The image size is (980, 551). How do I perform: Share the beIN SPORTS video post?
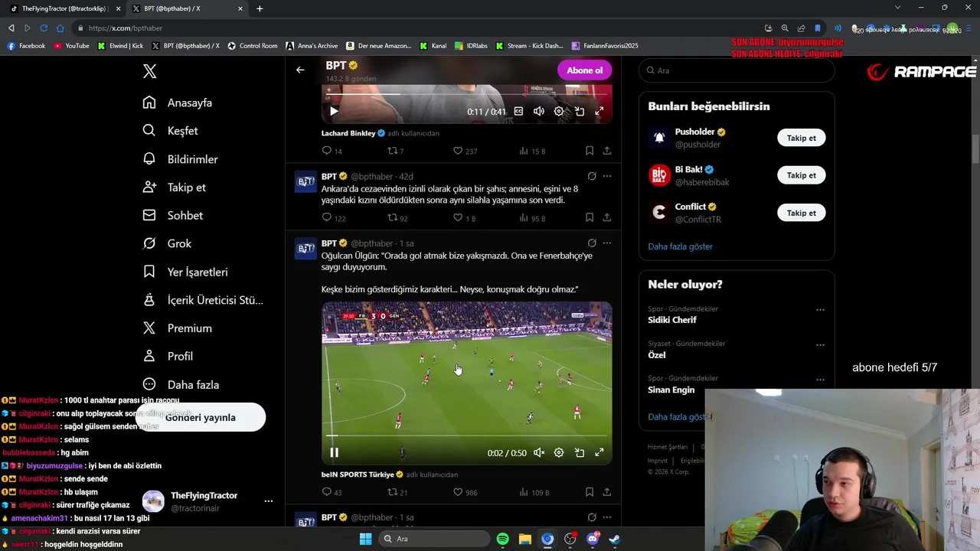606,492
